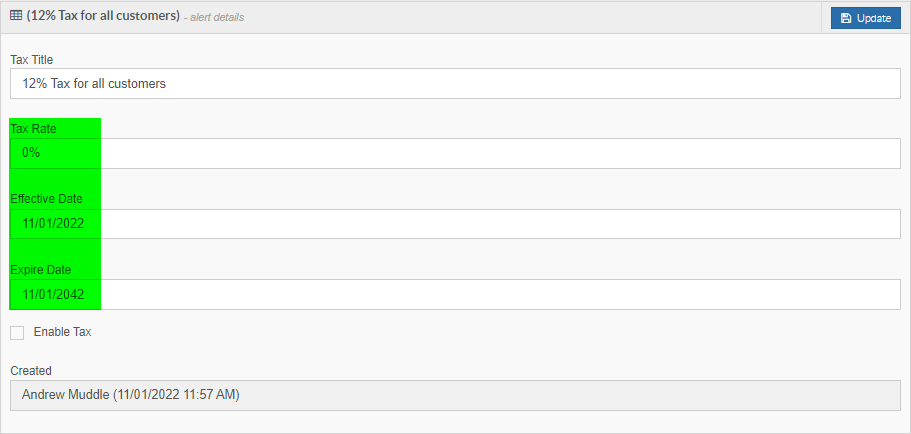Click the Enable Tax label text
The height and width of the screenshot is (434, 911).
click(x=62, y=332)
